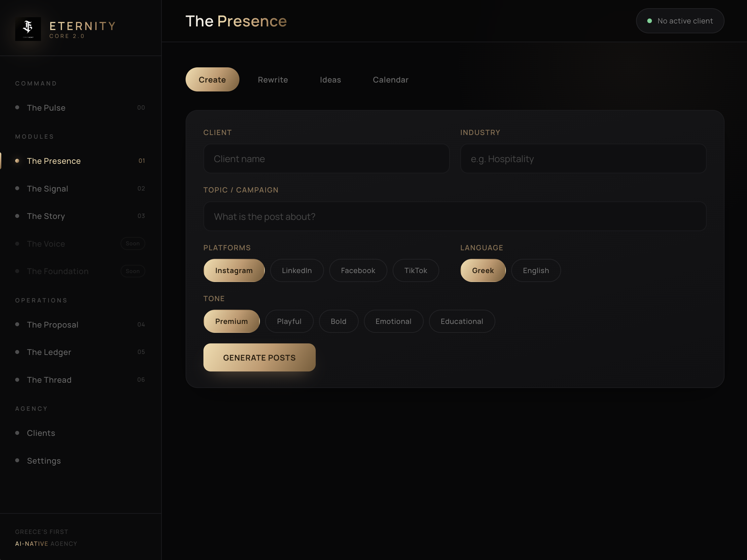Screen dimensions: 747x560
Task: Click the Client name input field
Action: coord(326,158)
